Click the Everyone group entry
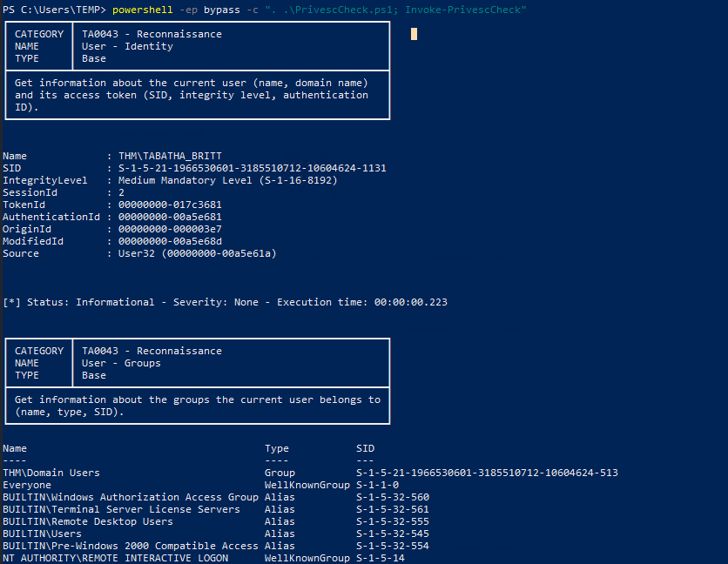The height and width of the screenshot is (564, 728). 27,485
